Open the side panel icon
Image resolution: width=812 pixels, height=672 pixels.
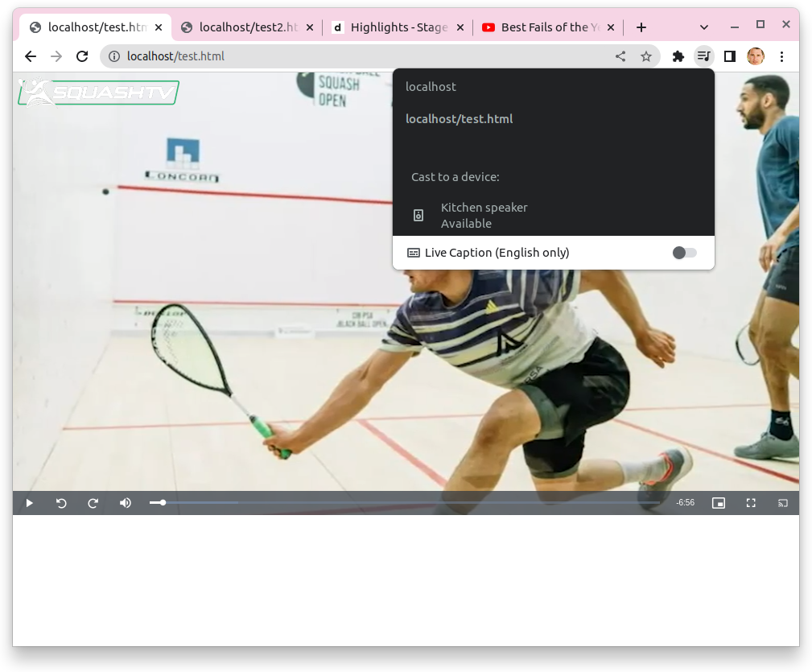(x=730, y=56)
